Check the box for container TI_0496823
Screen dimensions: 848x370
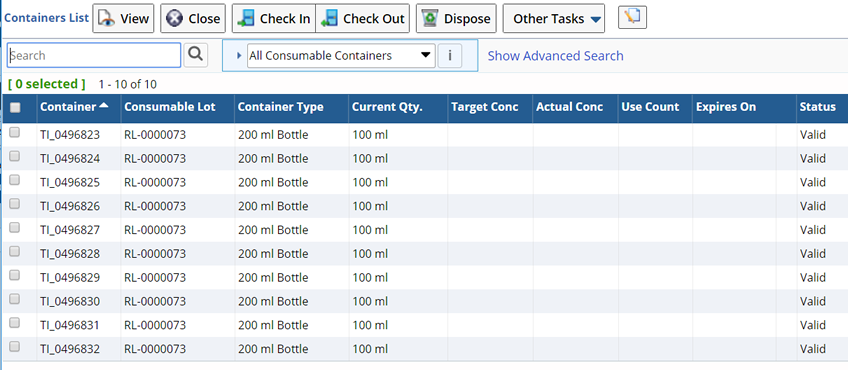tap(15, 133)
